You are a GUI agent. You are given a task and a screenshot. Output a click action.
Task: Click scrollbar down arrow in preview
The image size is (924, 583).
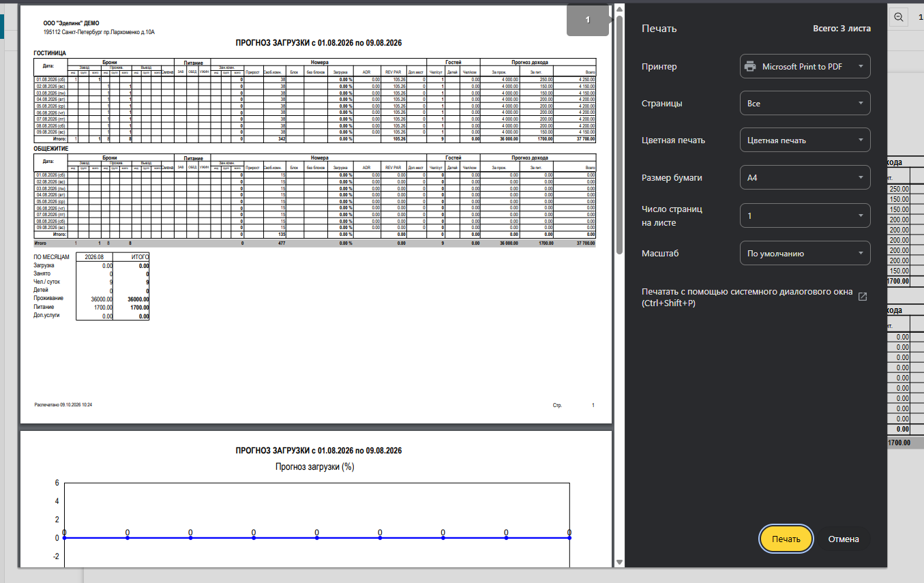[x=619, y=562]
